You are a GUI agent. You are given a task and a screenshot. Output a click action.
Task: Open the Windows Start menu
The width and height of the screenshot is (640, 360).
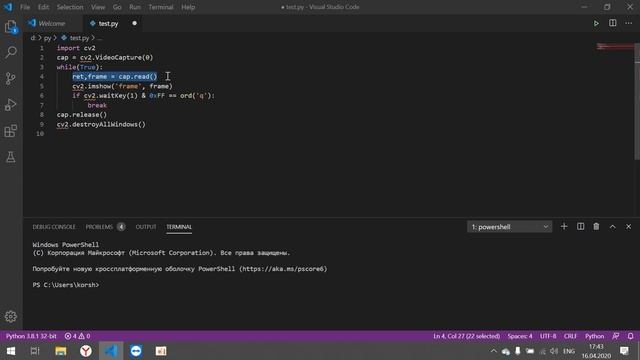[x=11, y=351]
